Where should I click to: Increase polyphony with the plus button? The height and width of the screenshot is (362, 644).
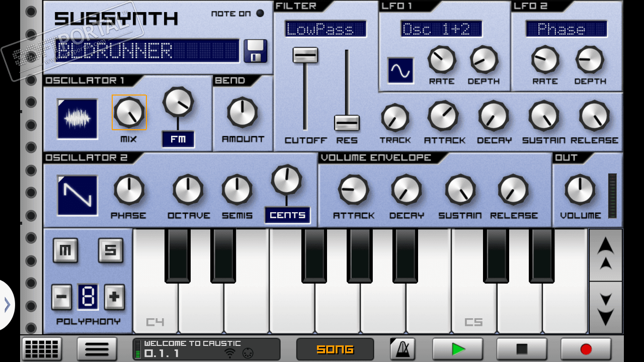(114, 297)
